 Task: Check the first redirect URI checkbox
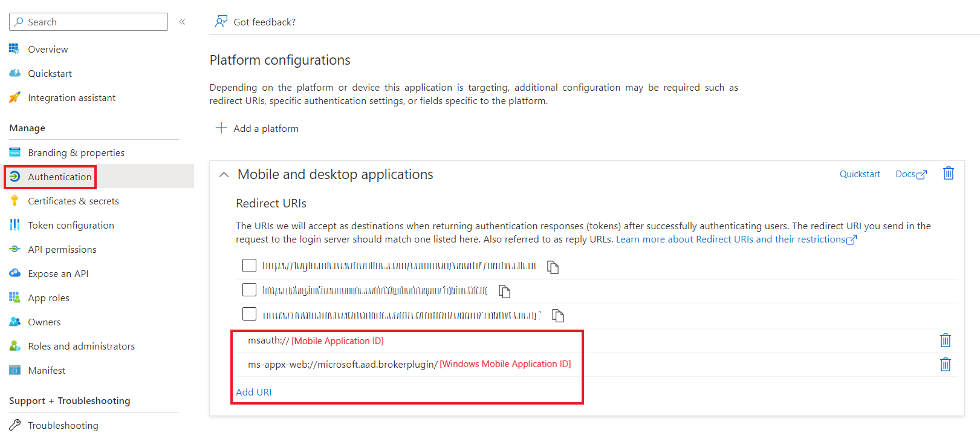point(249,265)
